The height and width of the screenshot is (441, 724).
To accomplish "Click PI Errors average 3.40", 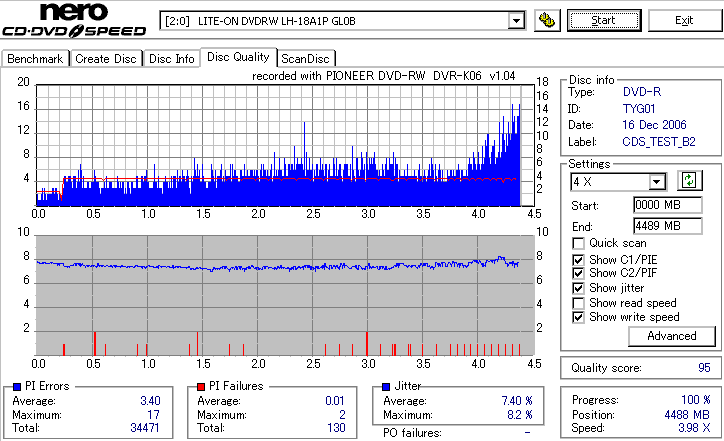I will click(x=151, y=401).
